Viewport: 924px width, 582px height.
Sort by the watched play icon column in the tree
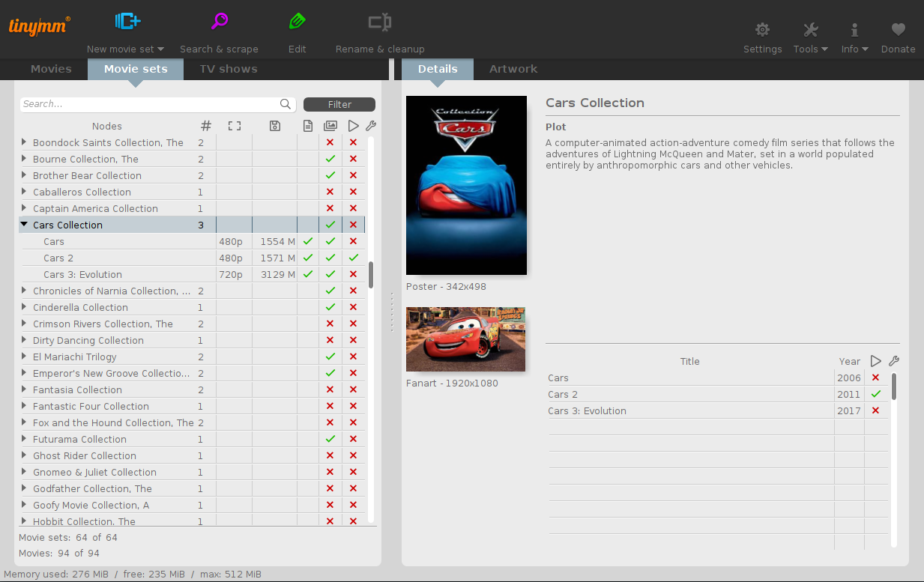353,126
